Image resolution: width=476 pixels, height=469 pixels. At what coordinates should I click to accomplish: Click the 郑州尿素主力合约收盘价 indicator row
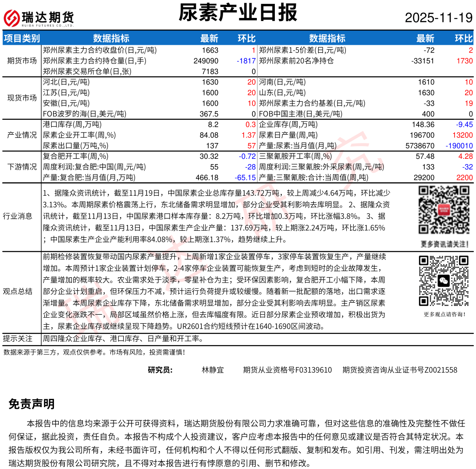point(99,50)
